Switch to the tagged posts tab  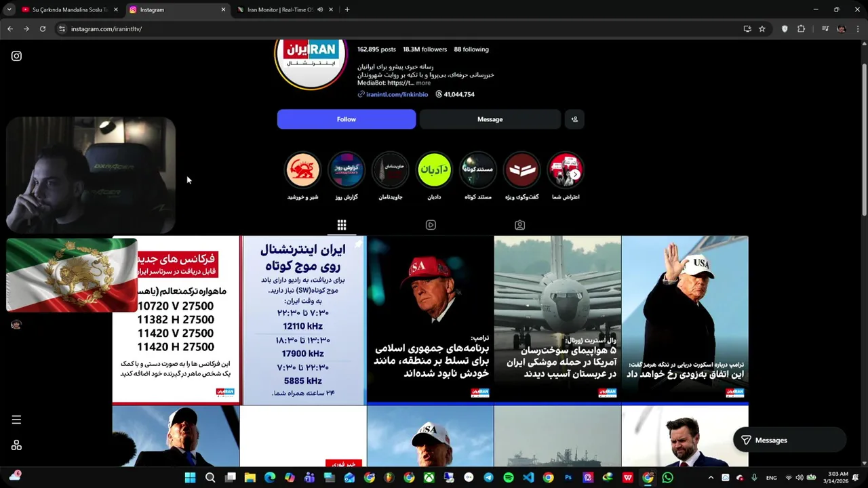[x=519, y=225]
